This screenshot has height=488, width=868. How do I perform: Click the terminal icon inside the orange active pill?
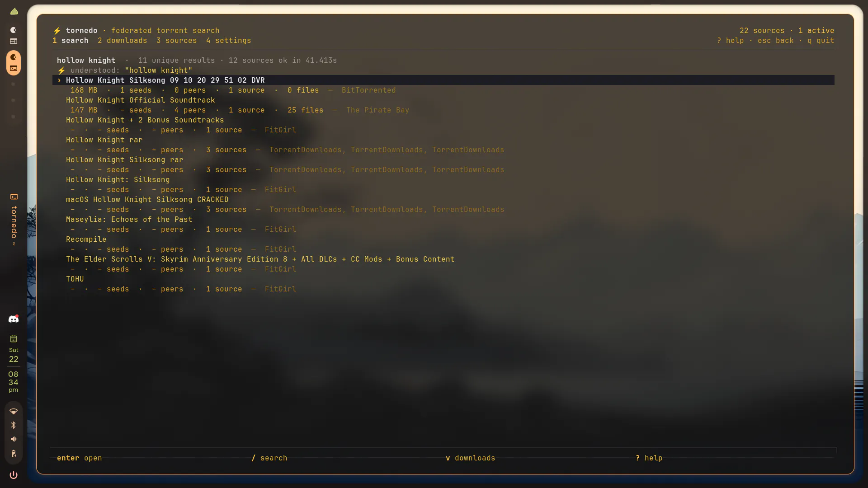[14, 69]
